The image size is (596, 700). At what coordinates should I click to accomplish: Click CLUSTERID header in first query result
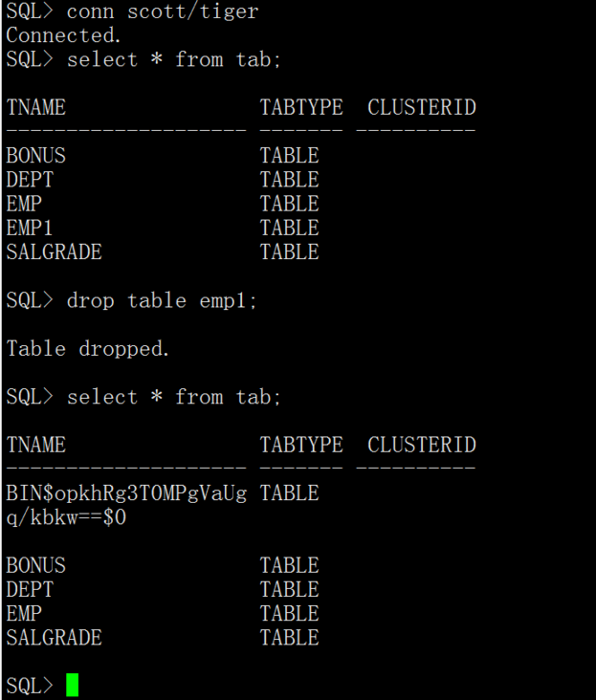coord(421,107)
